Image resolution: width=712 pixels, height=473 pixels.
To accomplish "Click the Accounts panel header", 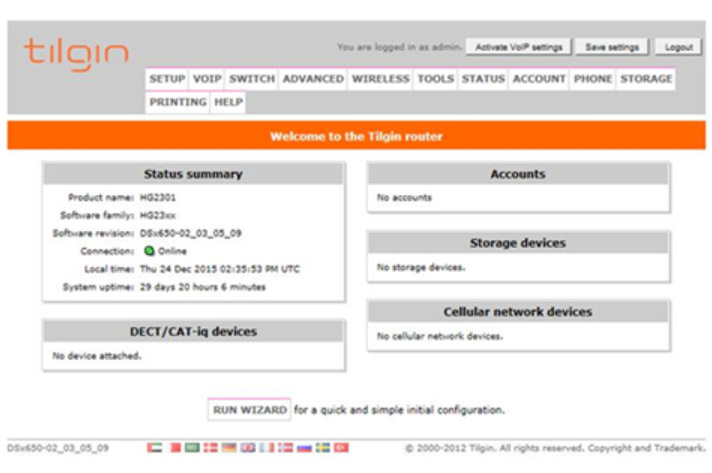I will pyautogui.click(x=518, y=174).
